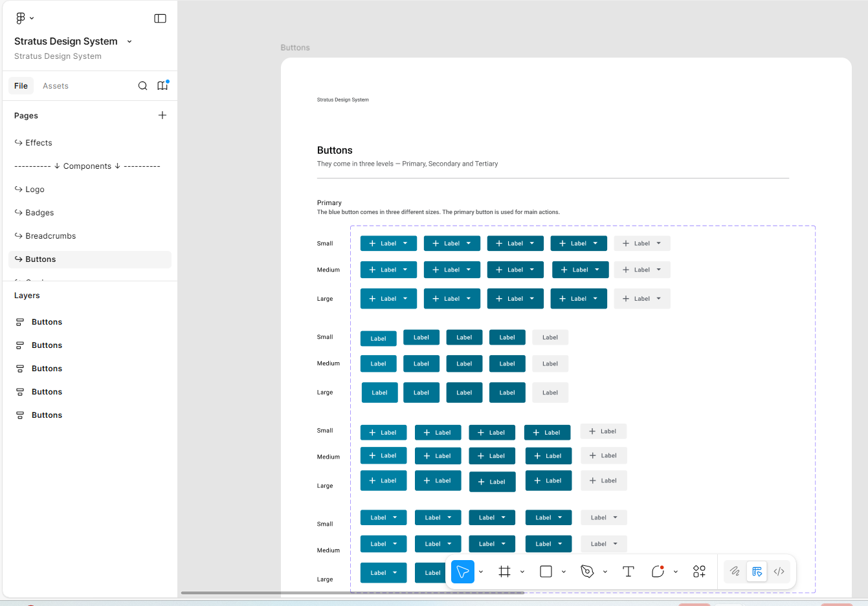Open the Logo page
This screenshot has width=868, height=606.
click(90, 189)
